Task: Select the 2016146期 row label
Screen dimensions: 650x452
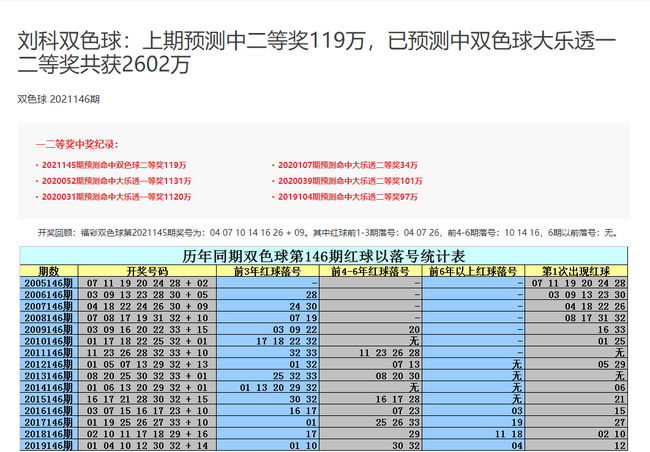Action: click(49, 411)
